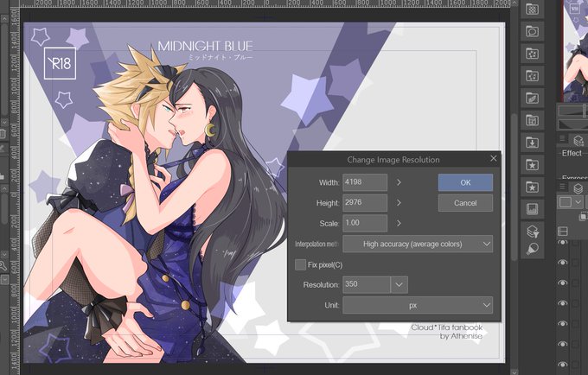Select the Layer Property tab icon above Effect

pos(578,141)
